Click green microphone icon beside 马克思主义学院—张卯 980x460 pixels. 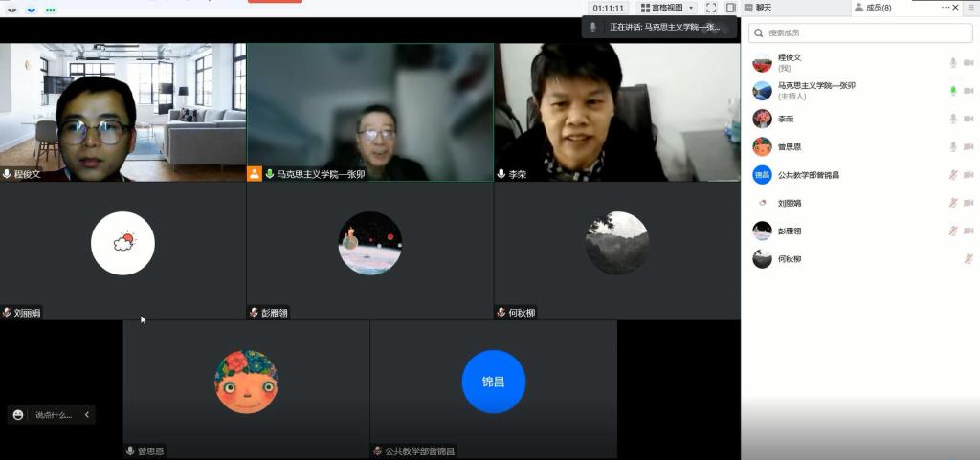(952, 91)
